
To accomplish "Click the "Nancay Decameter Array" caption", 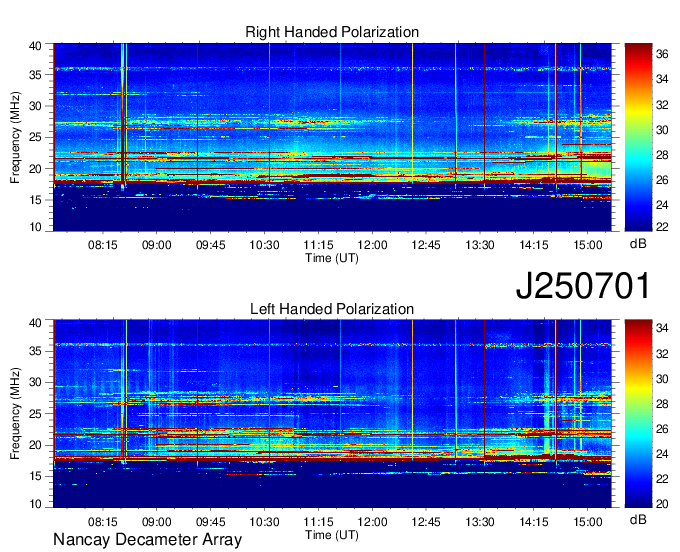I will click(x=147, y=539).
